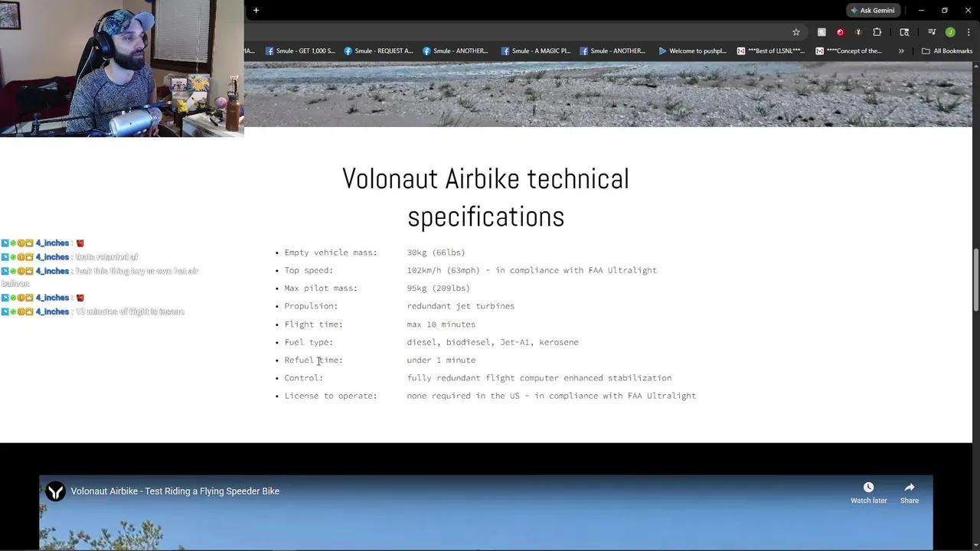This screenshot has height=551, width=980.
Task: Click the 'Volonaut Airbike technical specifications' heading
Action: click(485, 197)
